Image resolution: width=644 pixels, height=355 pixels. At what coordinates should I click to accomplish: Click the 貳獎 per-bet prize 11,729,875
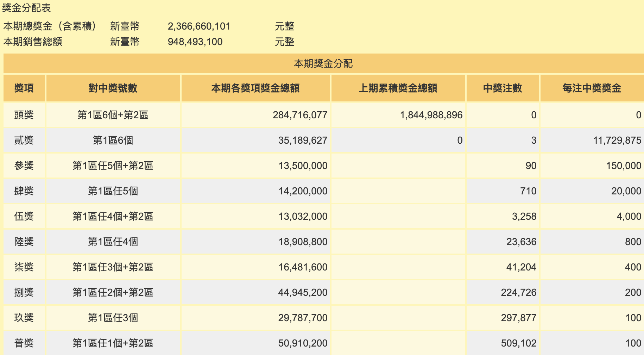[617, 140]
